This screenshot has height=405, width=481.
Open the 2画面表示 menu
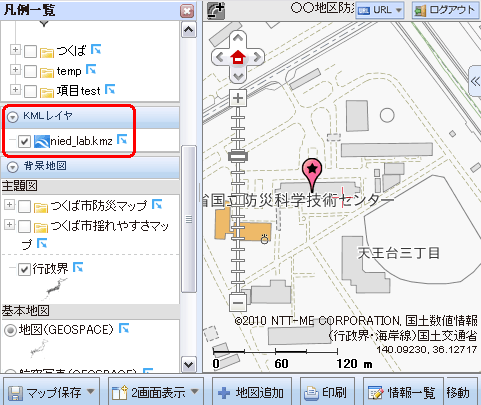coord(155,392)
